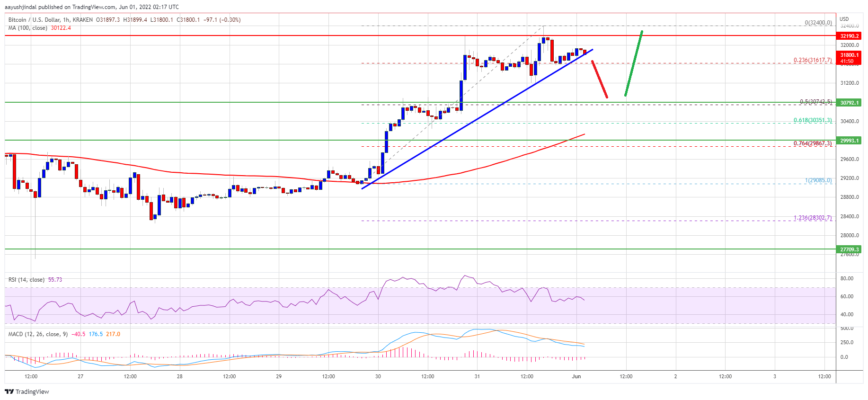The height and width of the screenshot is (400, 868).
Task: Click the MA value 30122.4
Action: pyautogui.click(x=61, y=28)
